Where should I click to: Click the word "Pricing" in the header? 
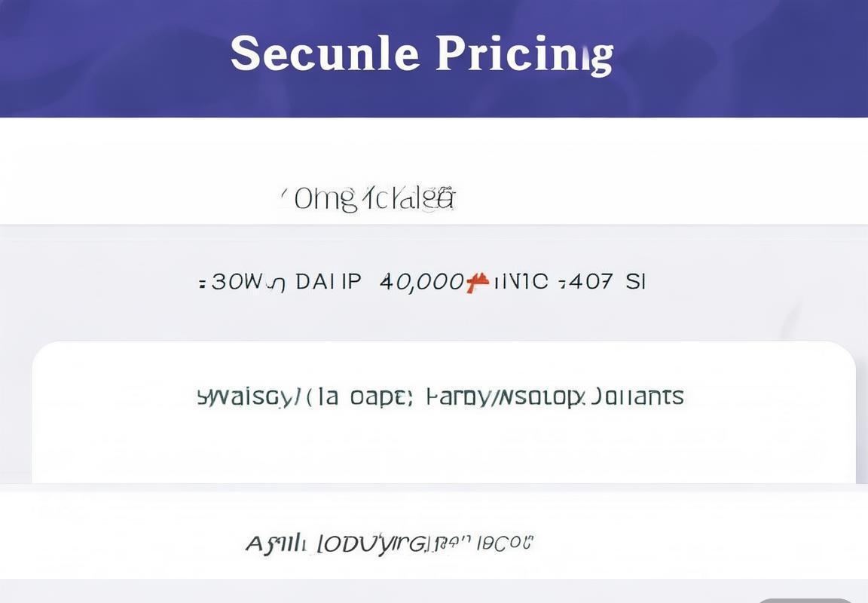524,54
